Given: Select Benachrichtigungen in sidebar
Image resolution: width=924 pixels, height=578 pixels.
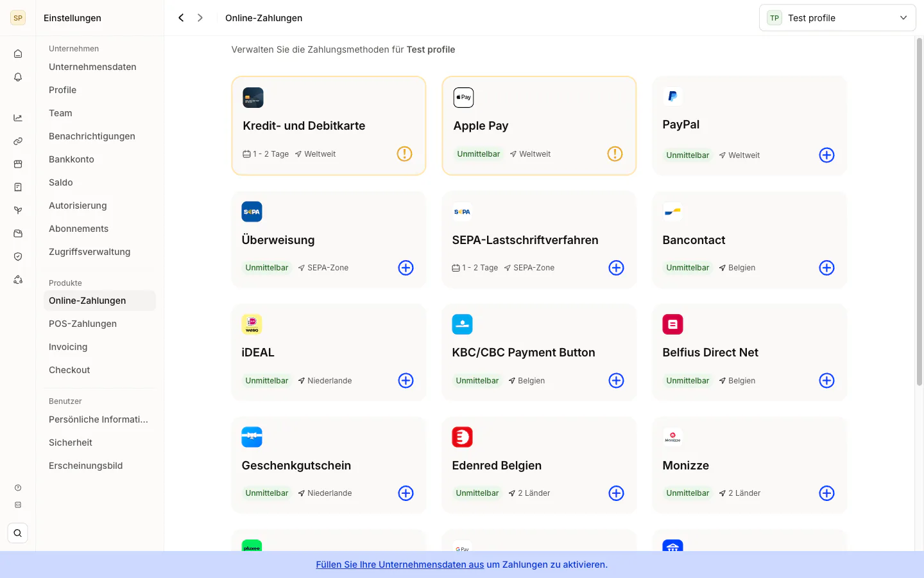Looking at the screenshot, I should (99, 136).
